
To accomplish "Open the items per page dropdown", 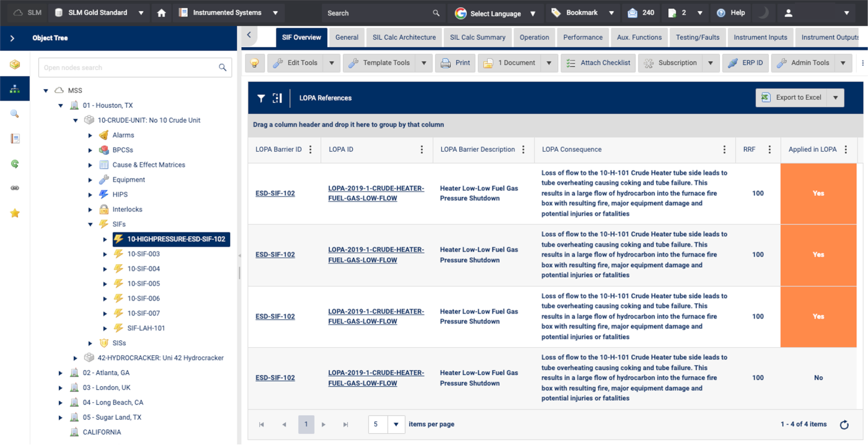I will [x=396, y=425].
